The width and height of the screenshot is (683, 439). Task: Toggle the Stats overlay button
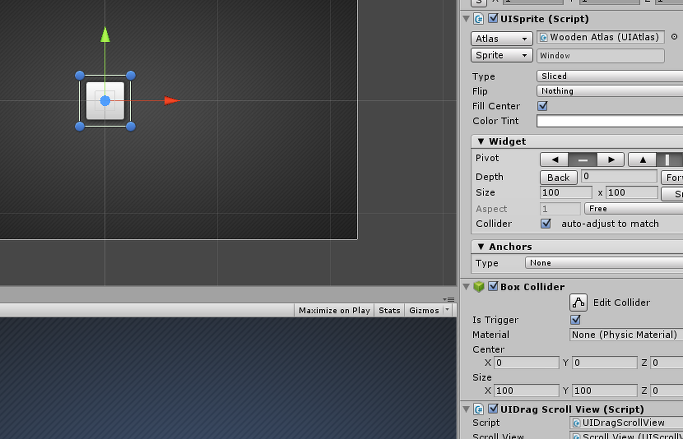(389, 310)
